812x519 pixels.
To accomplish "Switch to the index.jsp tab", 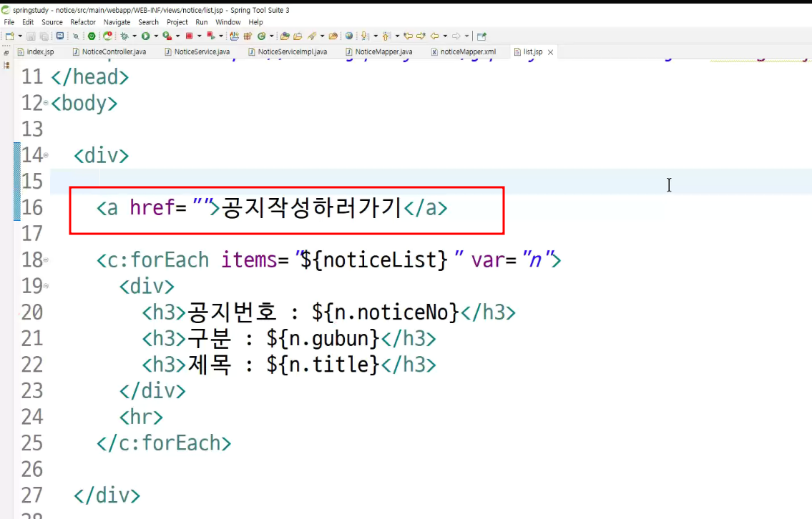I will pyautogui.click(x=35, y=51).
